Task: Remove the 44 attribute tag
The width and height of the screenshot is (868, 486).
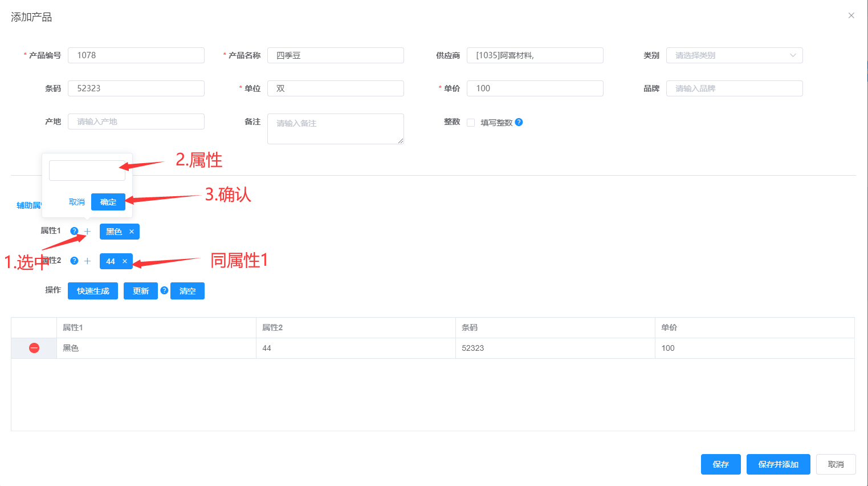Action: (125, 261)
